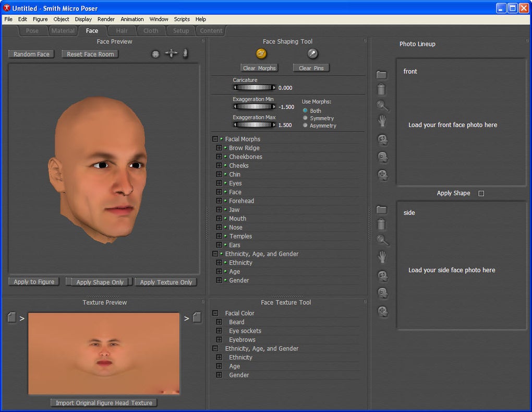
Task: Collapse the Facial Color section
Action: pos(215,313)
